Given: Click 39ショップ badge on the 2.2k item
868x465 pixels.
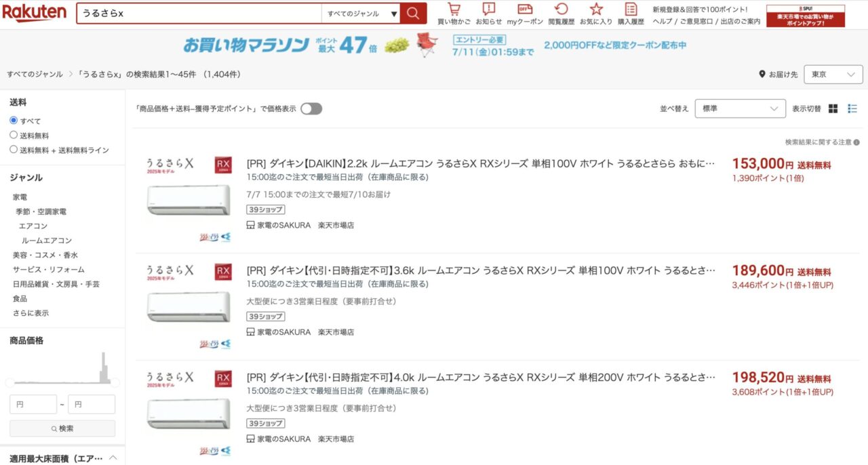Looking at the screenshot, I should pyautogui.click(x=266, y=209).
